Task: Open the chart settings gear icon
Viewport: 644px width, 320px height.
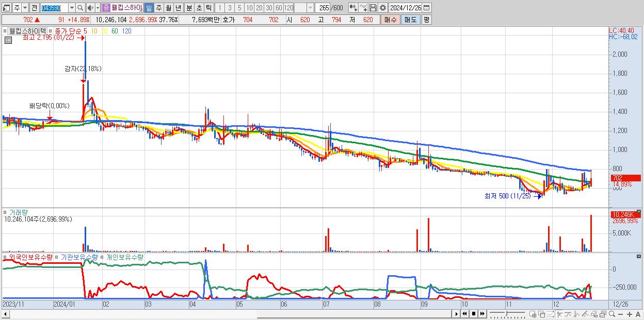Action: tap(383, 8)
